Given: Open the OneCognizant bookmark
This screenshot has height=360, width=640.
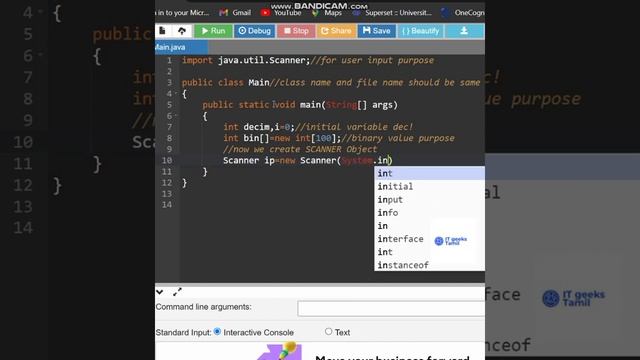Looking at the screenshot, I should point(463,13).
